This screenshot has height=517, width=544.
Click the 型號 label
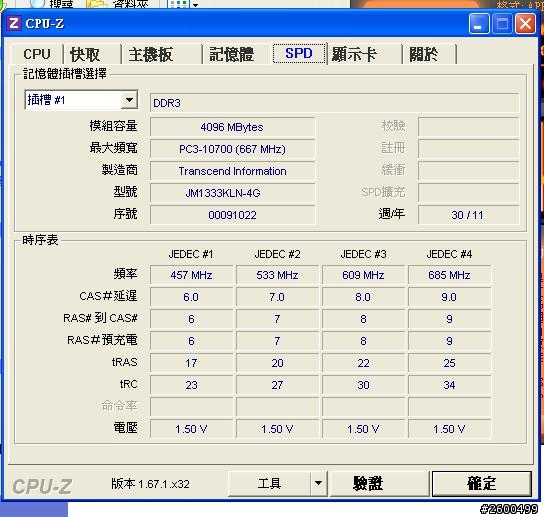(126, 192)
